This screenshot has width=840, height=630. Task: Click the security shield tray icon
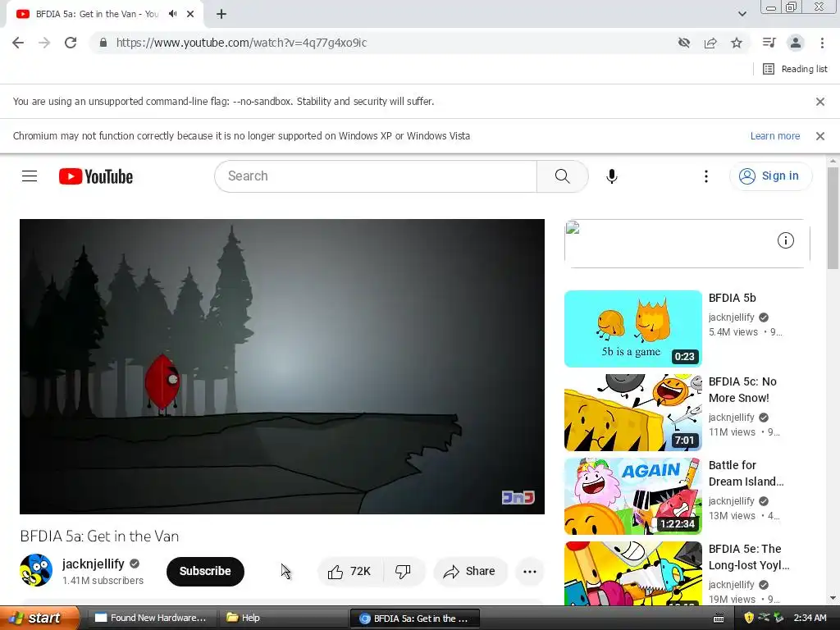[749, 619]
